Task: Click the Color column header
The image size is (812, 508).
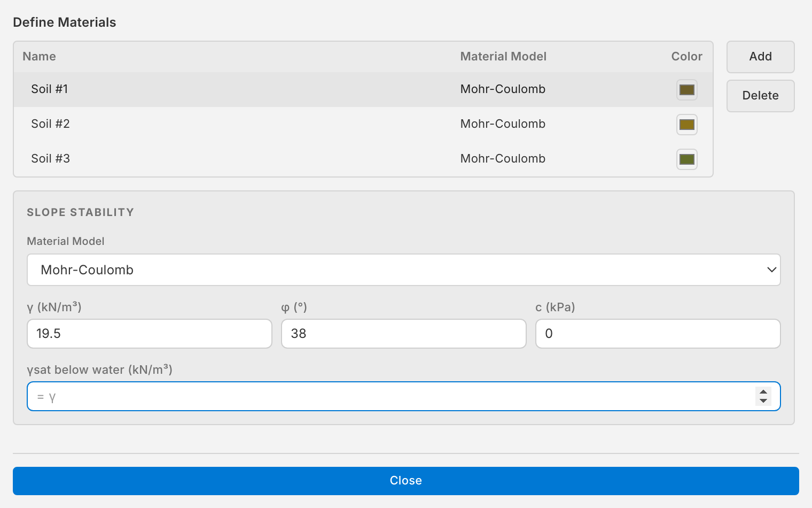Action: point(686,57)
